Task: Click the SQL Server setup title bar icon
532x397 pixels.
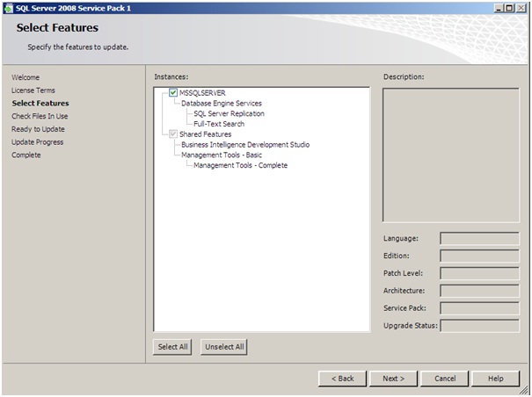Action: point(8,8)
